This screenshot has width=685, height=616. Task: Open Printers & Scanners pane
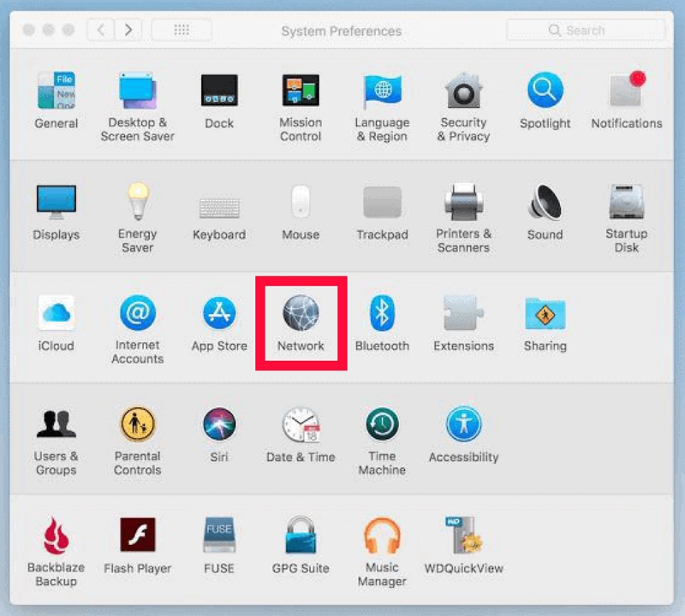point(463,218)
